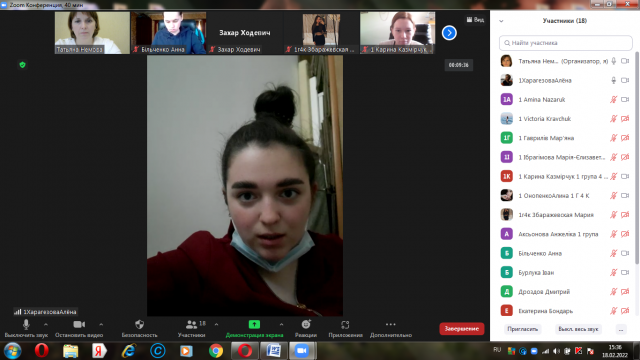Collapse participants panel chevron

[501, 21]
